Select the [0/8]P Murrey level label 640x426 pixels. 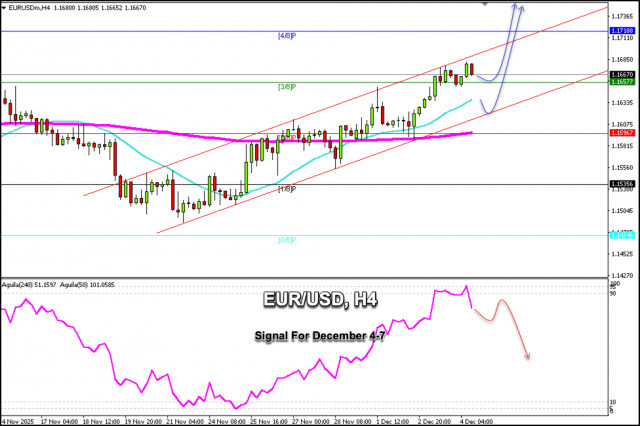tap(287, 240)
